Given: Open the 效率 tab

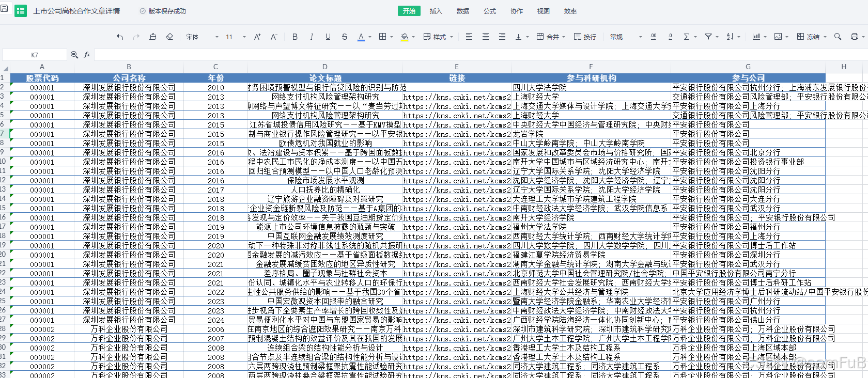Looking at the screenshot, I should pos(570,11).
